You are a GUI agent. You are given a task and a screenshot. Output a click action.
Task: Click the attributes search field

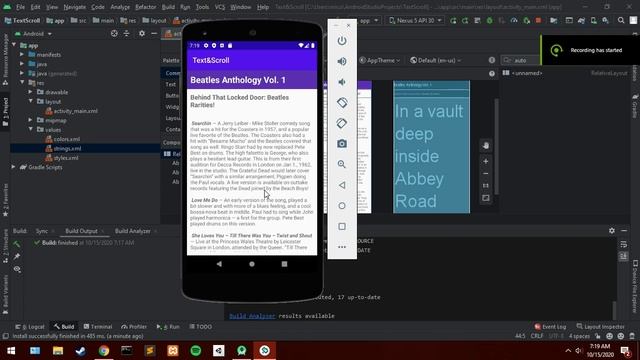[520, 60]
